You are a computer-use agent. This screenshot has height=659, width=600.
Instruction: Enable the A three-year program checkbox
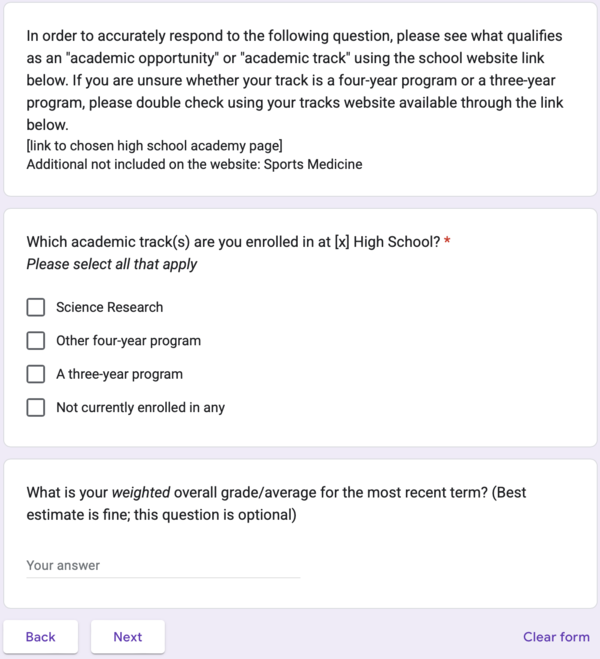click(x=36, y=374)
